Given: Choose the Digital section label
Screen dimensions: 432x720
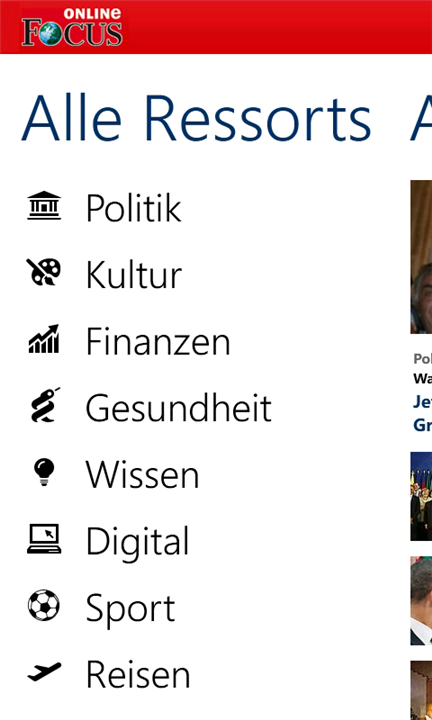Looking at the screenshot, I should pos(138,543).
